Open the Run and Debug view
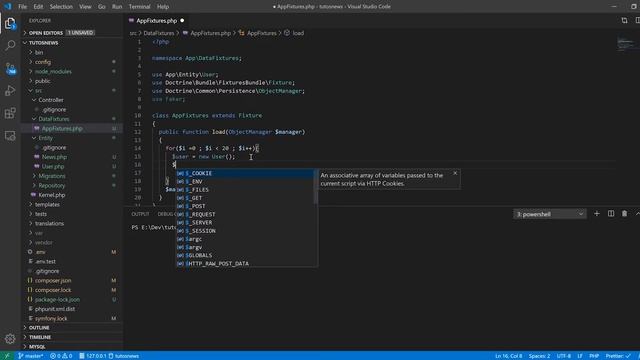Screen dimensions: 640x360 pos(10,91)
